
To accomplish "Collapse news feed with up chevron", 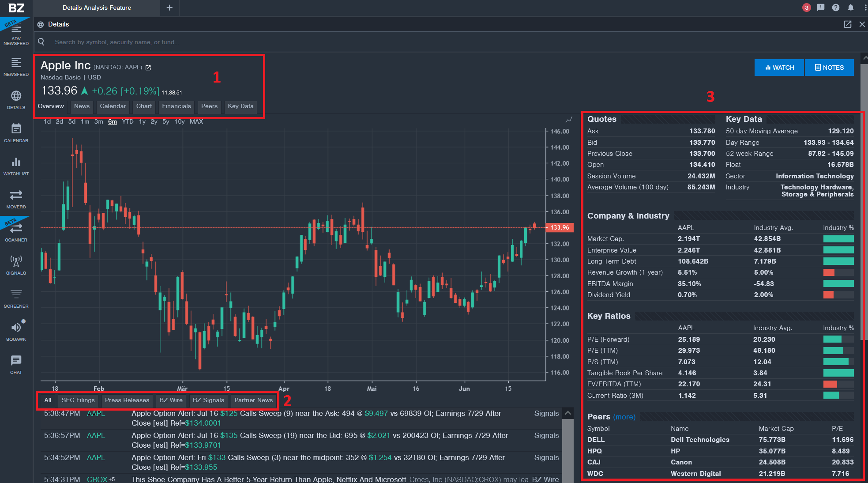I will (568, 413).
